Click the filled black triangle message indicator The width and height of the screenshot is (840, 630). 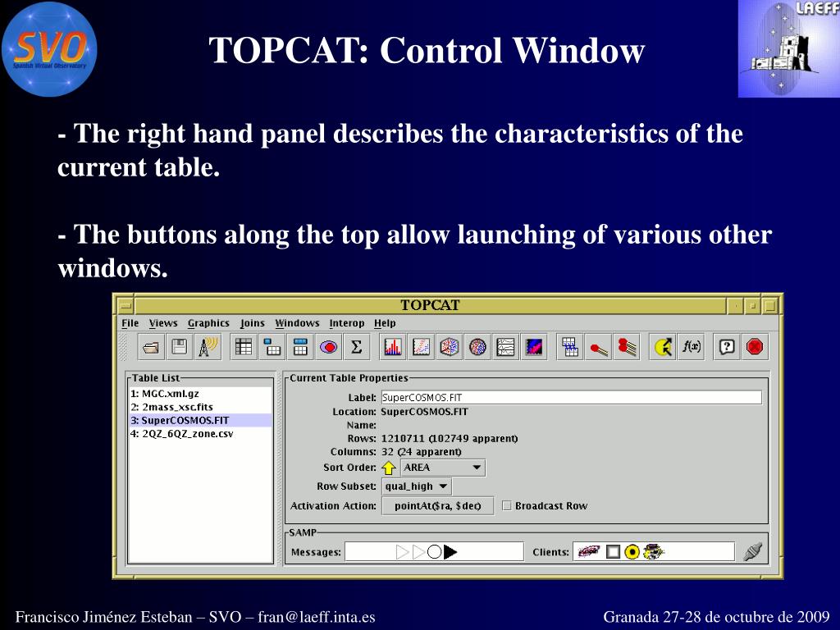(x=450, y=552)
